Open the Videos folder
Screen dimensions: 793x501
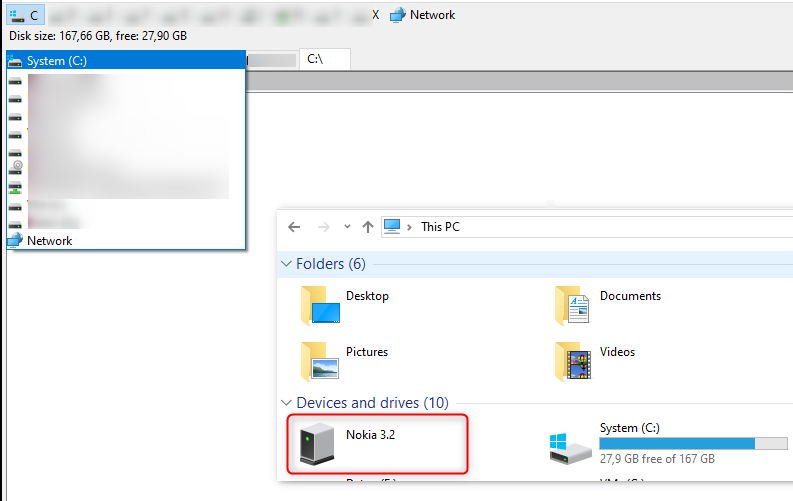(x=595, y=361)
